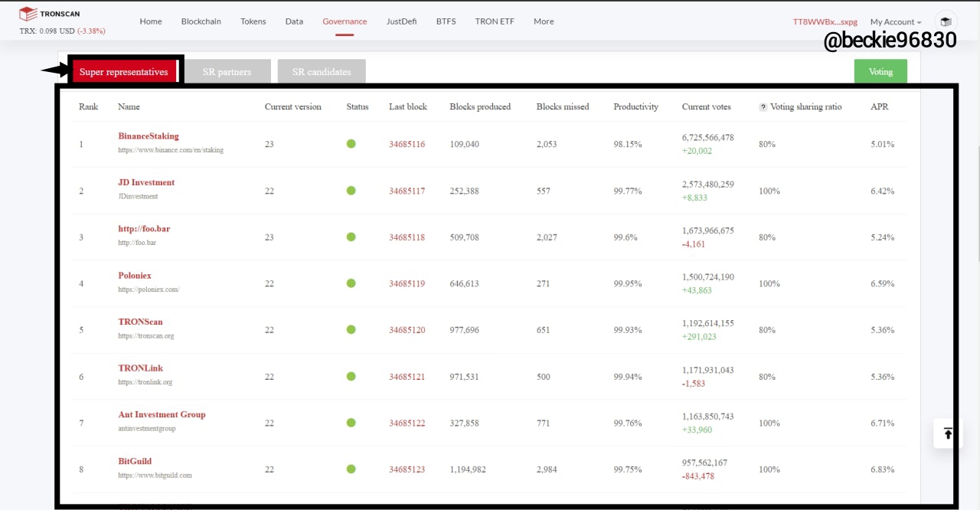Click the https://tronlink.org URL
Screen dimensions: 980x510
(145, 382)
